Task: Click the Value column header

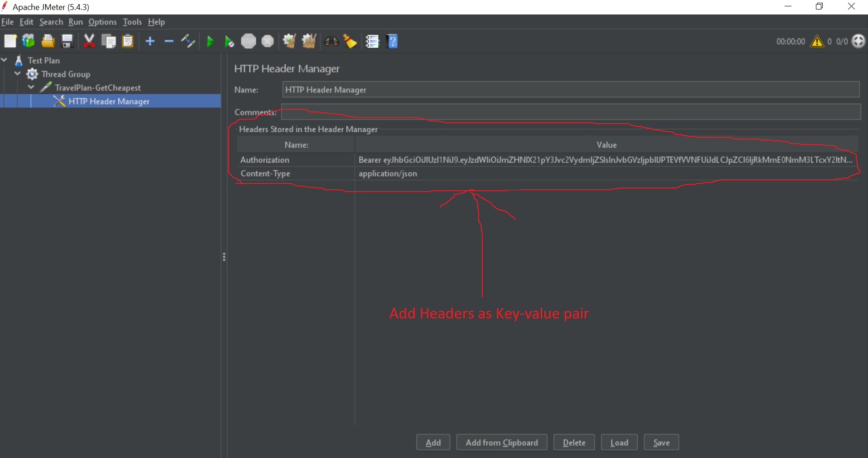Action: tap(607, 145)
